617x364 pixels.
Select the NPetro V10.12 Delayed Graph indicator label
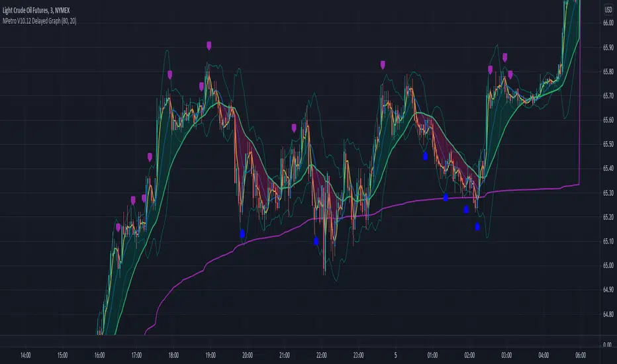point(39,21)
